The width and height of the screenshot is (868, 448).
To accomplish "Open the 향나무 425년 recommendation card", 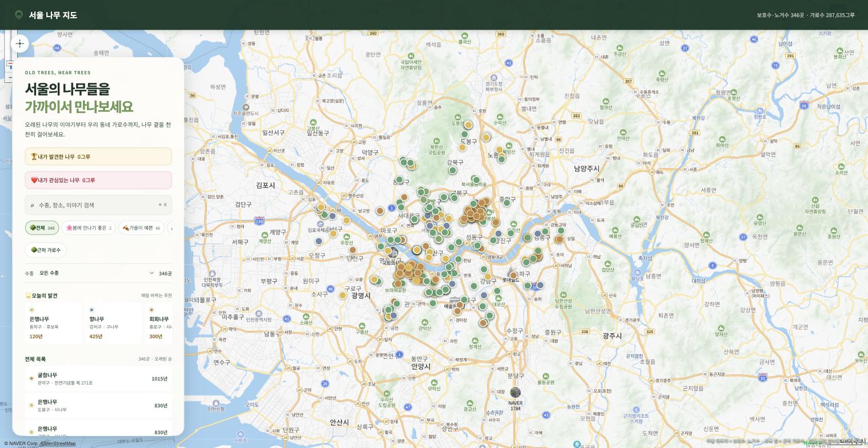I will [x=113, y=323].
